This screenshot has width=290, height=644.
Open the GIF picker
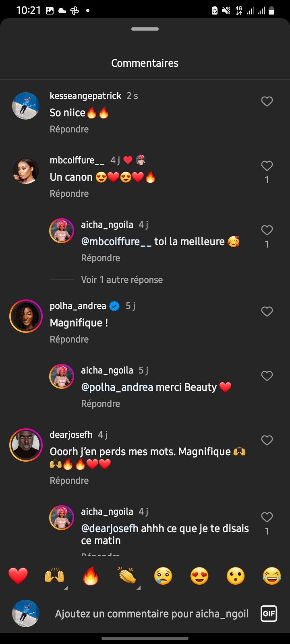tap(269, 614)
